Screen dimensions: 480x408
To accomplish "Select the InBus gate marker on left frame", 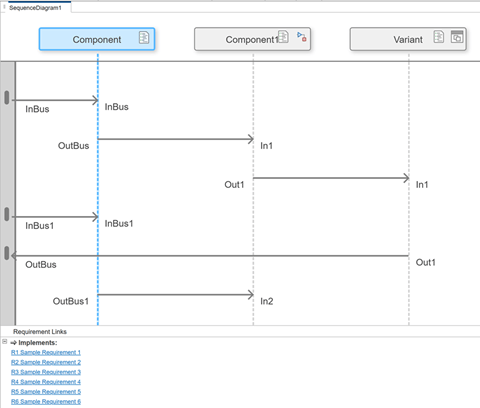I will point(7,97).
